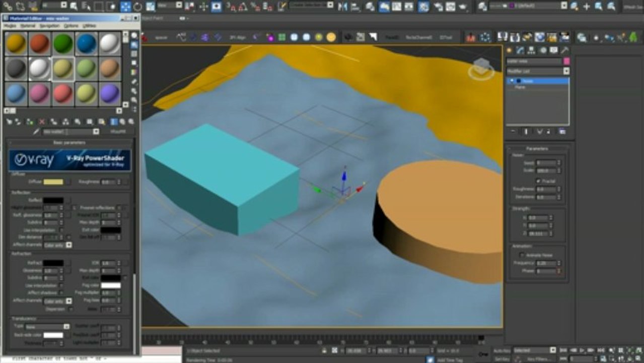This screenshot has width=644, height=363.
Task: Open the Modes menu in Material Editor
Action: coord(10,25)
